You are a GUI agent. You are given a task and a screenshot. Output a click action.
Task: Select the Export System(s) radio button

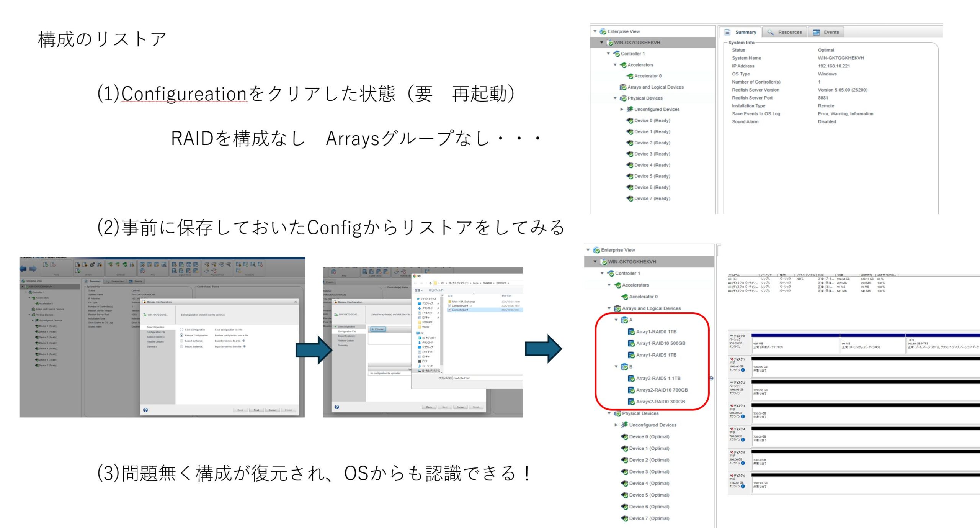[181, 341]
